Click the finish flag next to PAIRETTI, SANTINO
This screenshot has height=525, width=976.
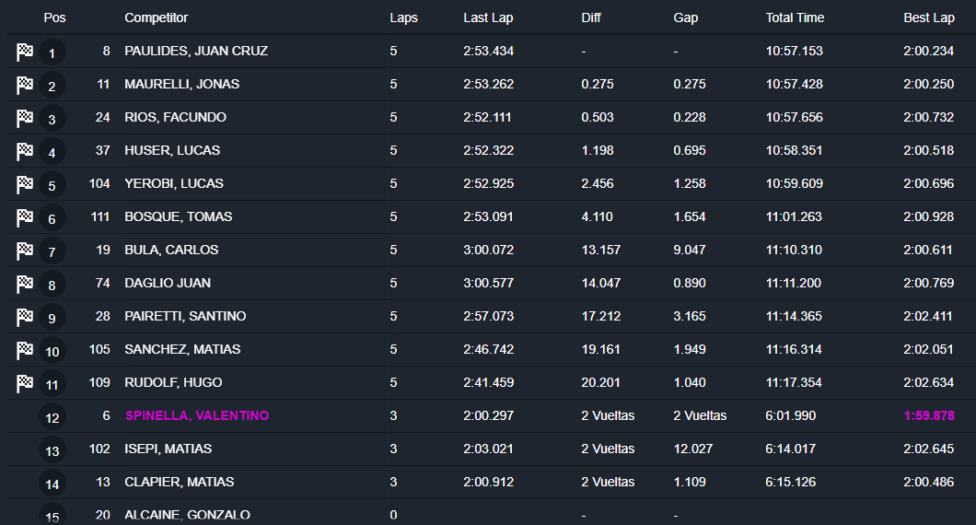[25, 316]
